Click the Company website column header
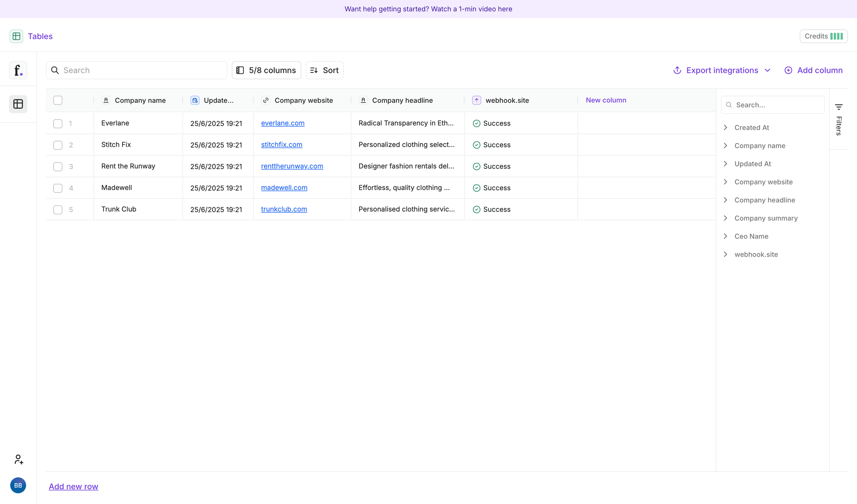The width and height of the screenshot is (857, 504). 302,100
